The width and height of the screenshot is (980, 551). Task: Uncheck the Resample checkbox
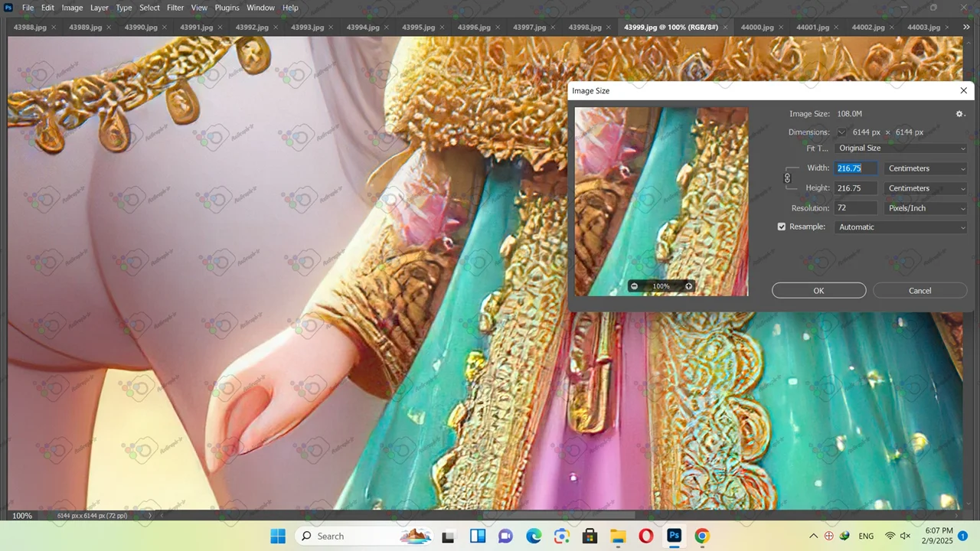tap(782, 227)
